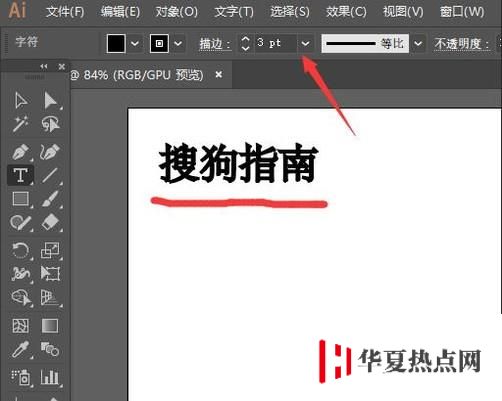The height and width of the screenshot is (401, 502).
Task: Choose the Magic Wand tool
Action: pos(21,124)
